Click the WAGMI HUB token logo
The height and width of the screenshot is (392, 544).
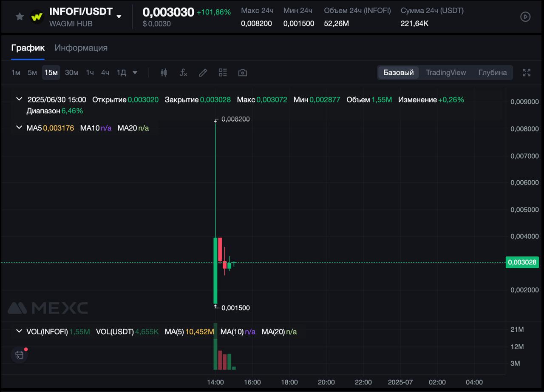click(x=37, y=17)
